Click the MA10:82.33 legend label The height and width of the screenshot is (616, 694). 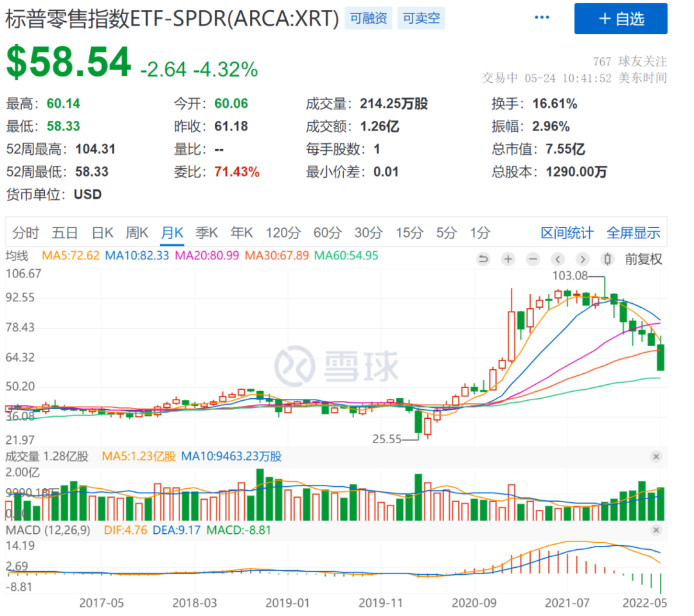point(138,256)
